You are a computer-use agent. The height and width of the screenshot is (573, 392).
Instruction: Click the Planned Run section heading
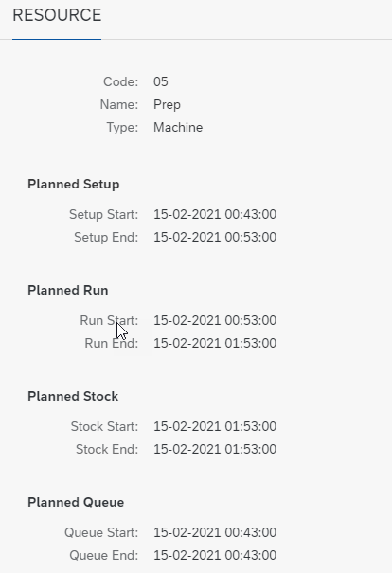(68, 290)
